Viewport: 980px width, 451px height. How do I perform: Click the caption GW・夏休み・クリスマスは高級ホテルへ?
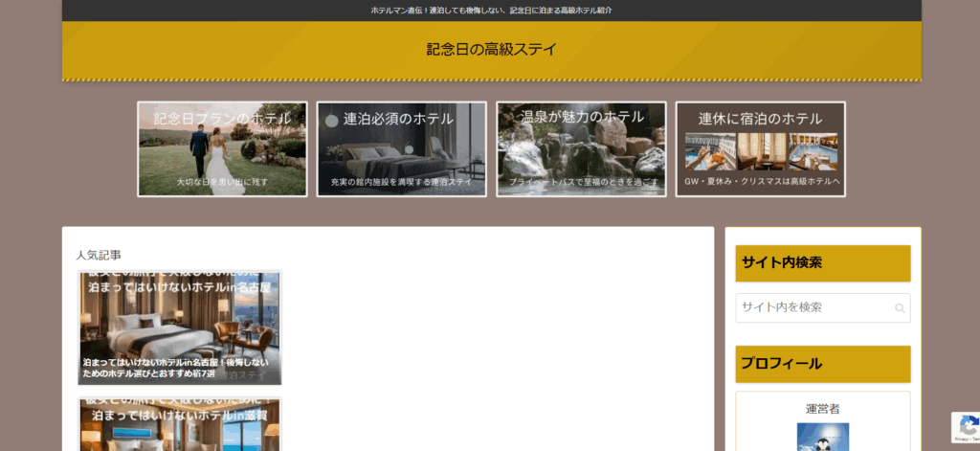[x=761, y=181]
